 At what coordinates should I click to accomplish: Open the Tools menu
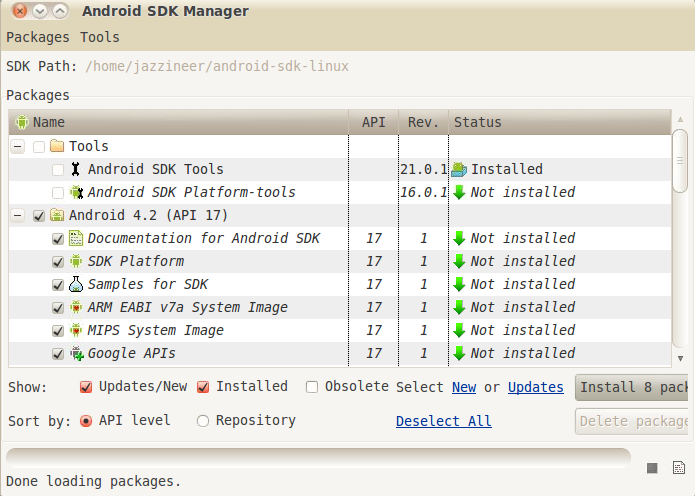(100, 37)
